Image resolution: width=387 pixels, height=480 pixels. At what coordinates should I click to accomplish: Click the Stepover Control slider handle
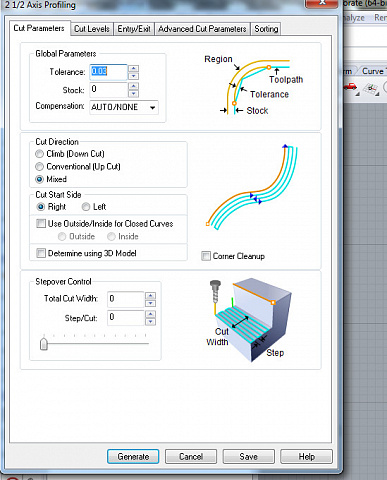pos(44,344)
